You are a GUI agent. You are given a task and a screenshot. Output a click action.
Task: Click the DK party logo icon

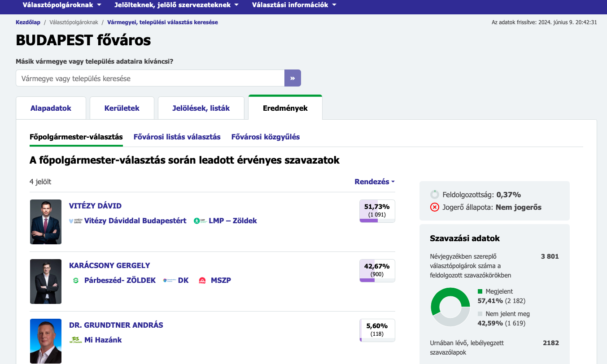point(169,280)
